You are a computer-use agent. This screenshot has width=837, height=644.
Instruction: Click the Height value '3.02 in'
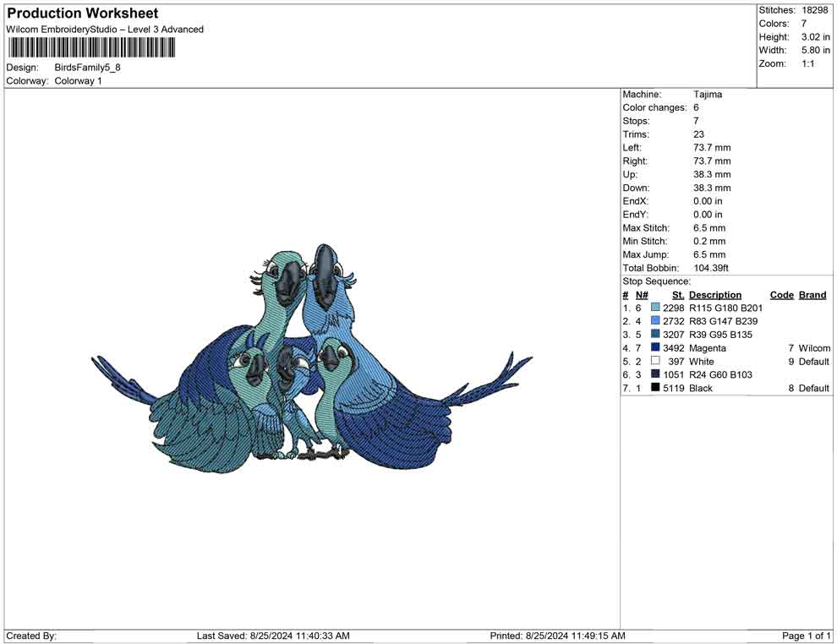[816, 37]
